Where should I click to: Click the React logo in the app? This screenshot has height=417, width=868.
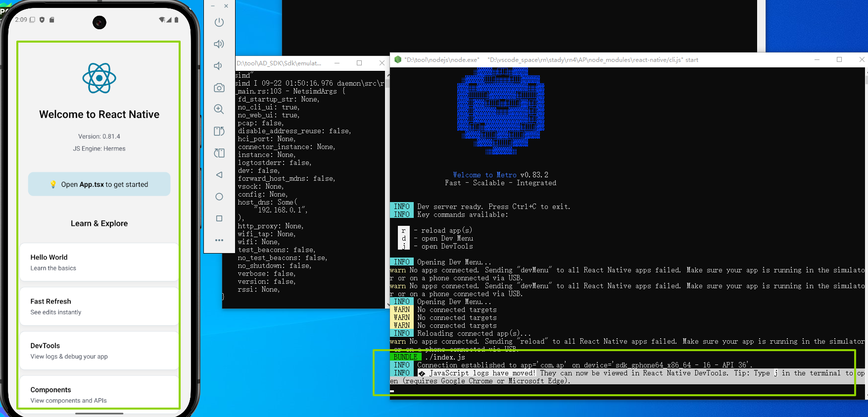tap(99, 78)
